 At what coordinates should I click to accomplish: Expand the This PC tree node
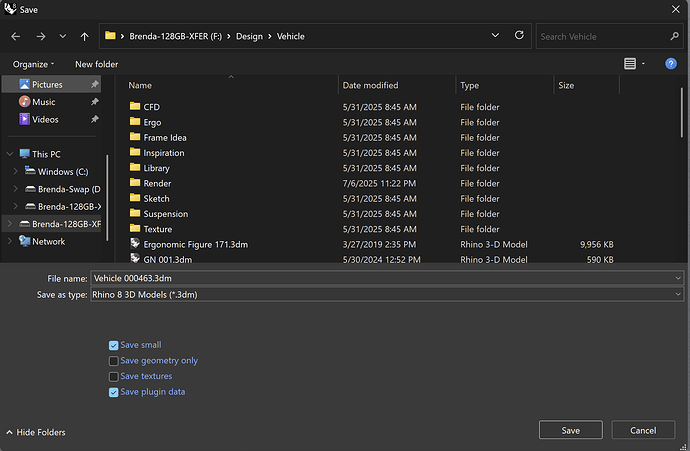(10, 154)
